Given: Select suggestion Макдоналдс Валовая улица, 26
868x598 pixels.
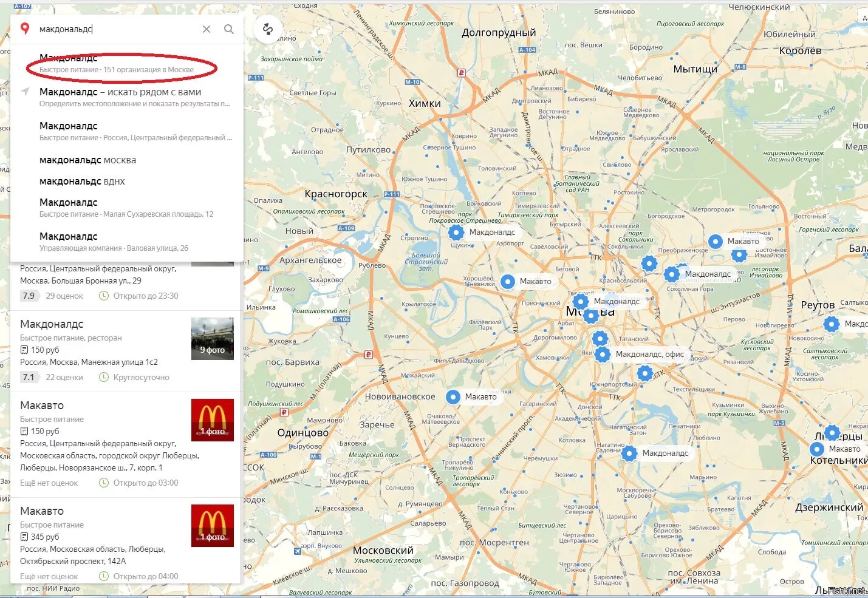Looking at the screenshot, I should pyautogui.click(x=127, y=242).
